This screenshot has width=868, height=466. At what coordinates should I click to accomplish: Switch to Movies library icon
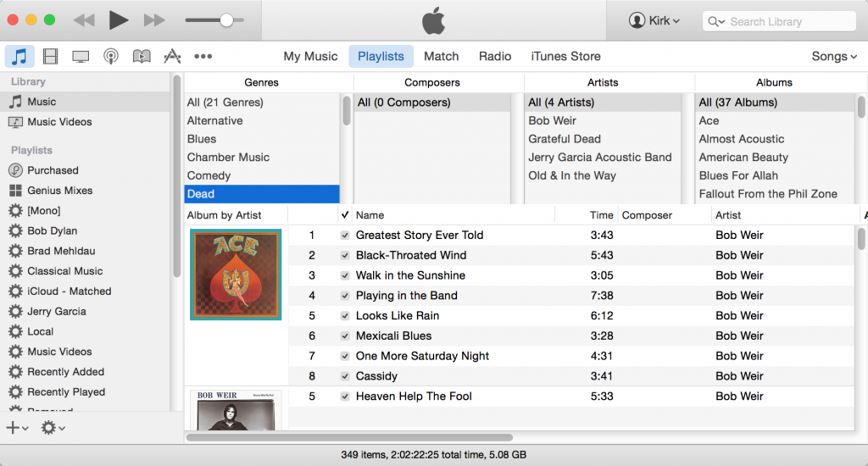pyautogui.click(x=50, y=56)
